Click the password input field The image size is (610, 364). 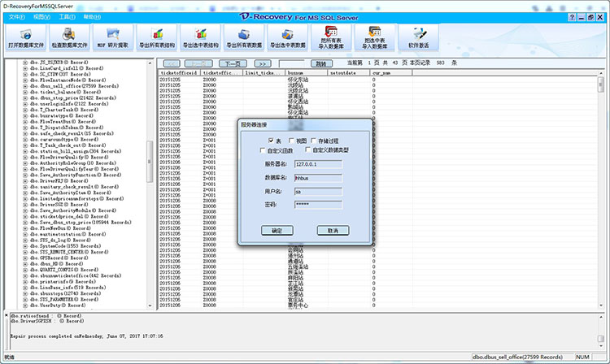318,204
